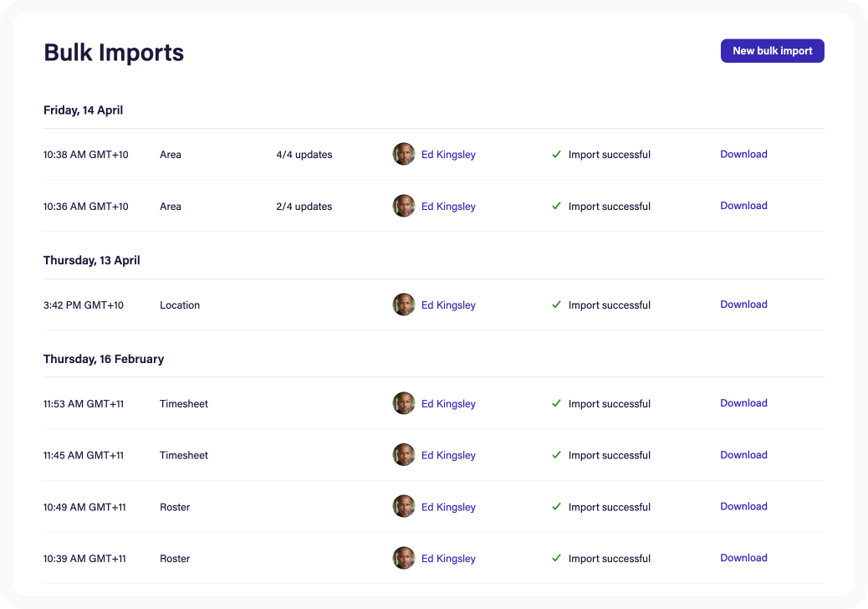Click the checkmark beside the Location import success
Viewport: 868px width, 609px height.
[x=557, y=304]
